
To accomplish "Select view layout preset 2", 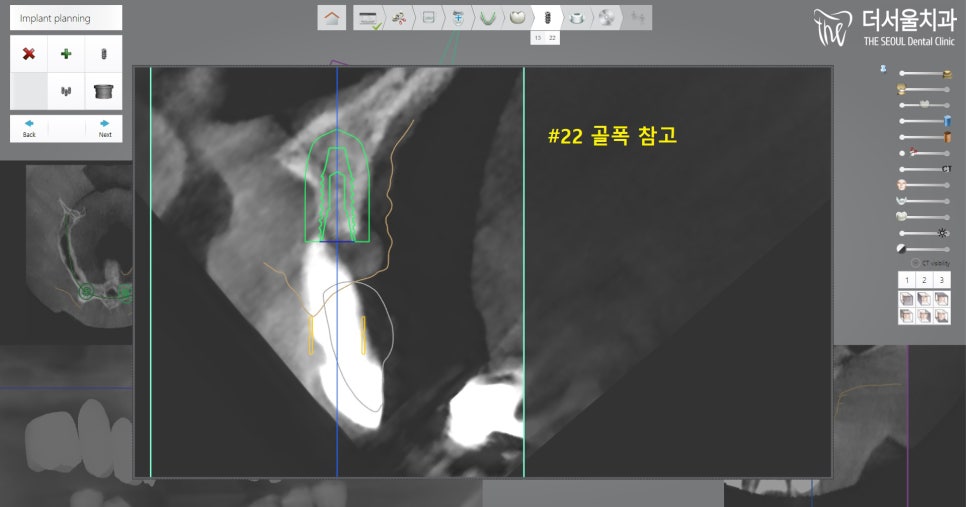I will [924, 280].
